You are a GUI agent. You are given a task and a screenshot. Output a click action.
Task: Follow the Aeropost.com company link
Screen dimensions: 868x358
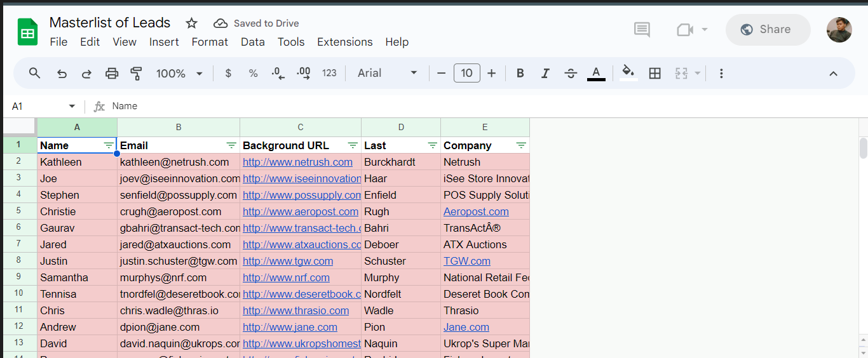click(x=476, y=212)
